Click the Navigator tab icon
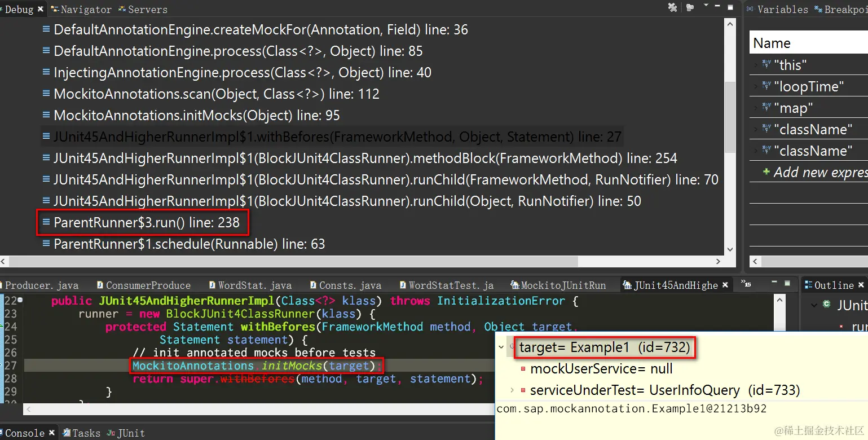 (x=55, y=9)
